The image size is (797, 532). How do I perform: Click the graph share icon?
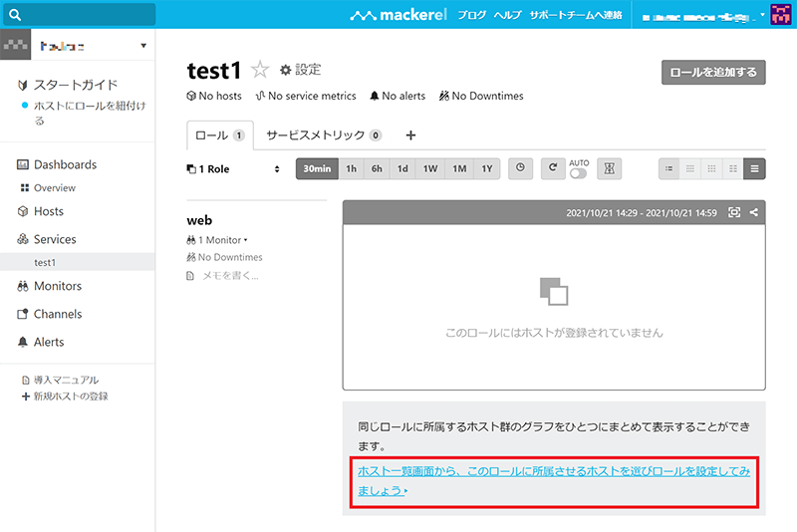tap(753, 212)
